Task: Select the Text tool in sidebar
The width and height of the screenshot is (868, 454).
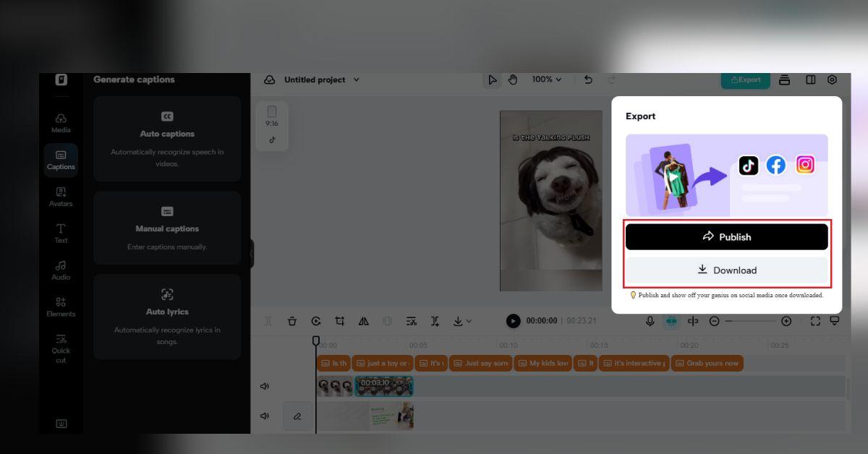Action: [x=61, y=233]
